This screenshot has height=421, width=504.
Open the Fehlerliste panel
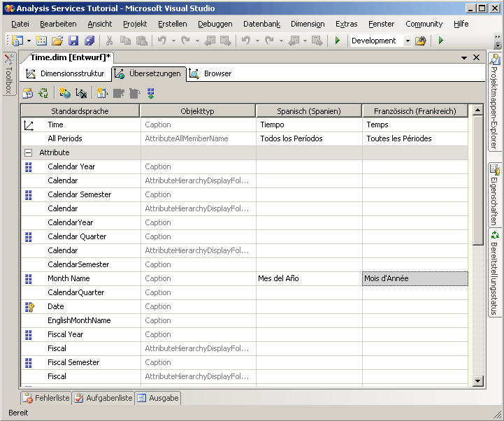point(47,398)
